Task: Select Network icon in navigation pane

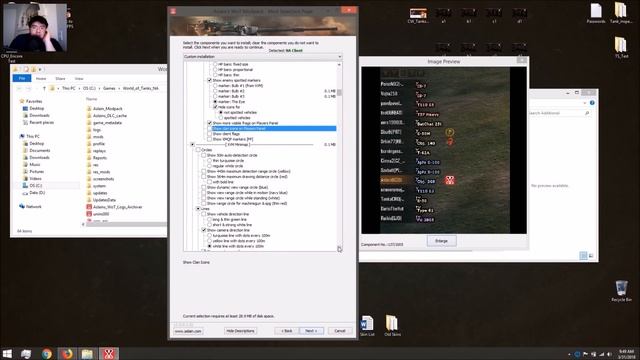Action: pyautogui.click(x=22, y=207)
